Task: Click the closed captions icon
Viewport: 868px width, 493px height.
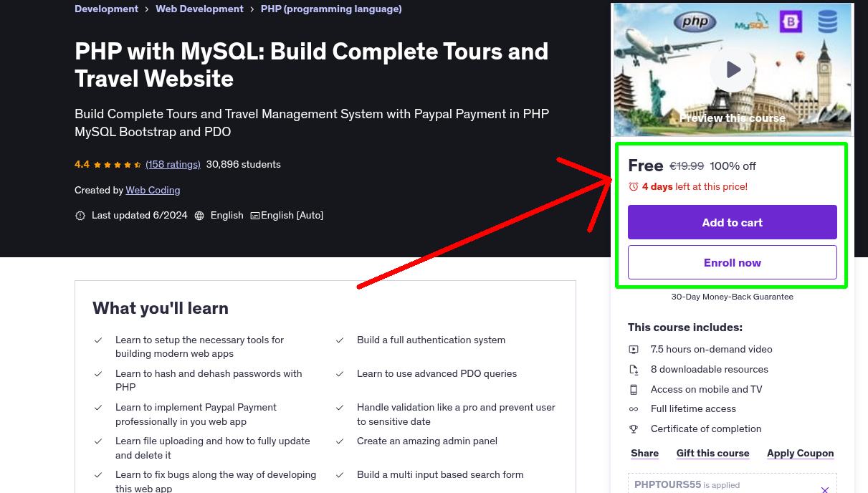Action: pos(254,215)
